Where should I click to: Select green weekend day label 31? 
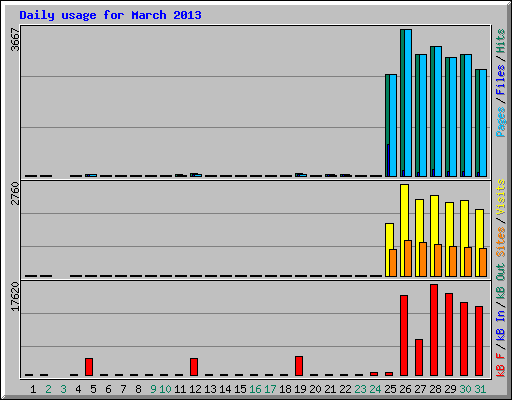(x=480, y=389)
